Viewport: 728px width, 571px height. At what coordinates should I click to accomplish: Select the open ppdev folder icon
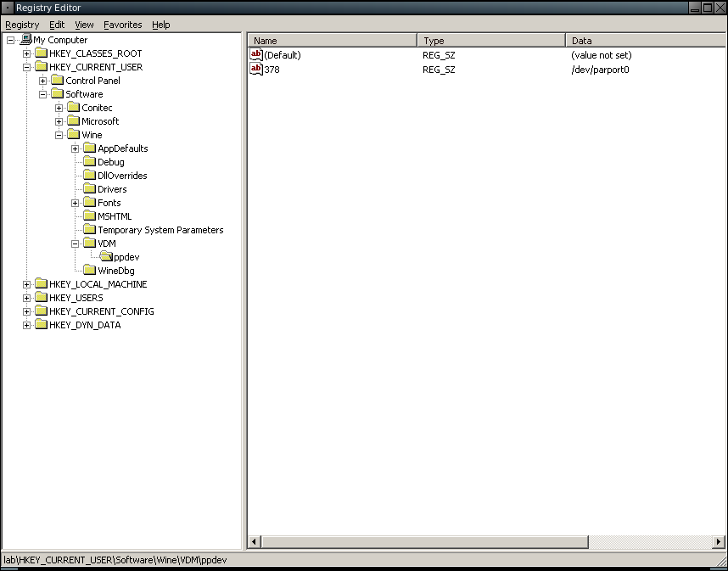click(105, 257)
